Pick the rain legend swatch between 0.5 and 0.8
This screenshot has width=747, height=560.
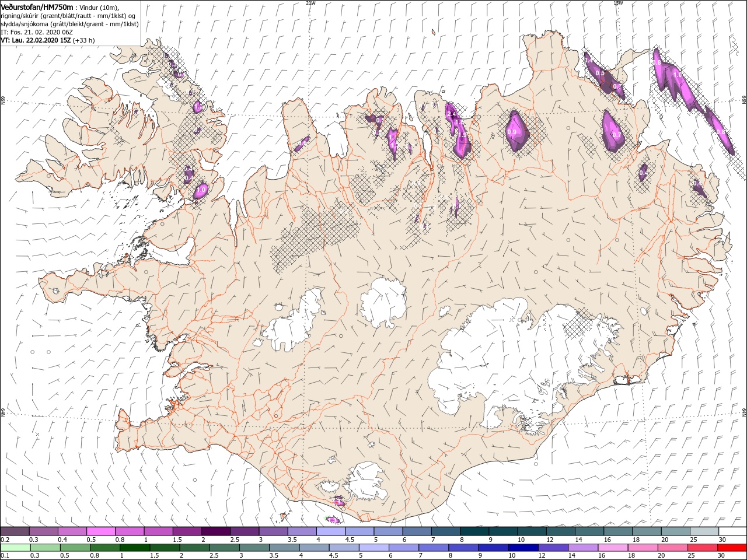pyautogui.click(x=75, y=547)
